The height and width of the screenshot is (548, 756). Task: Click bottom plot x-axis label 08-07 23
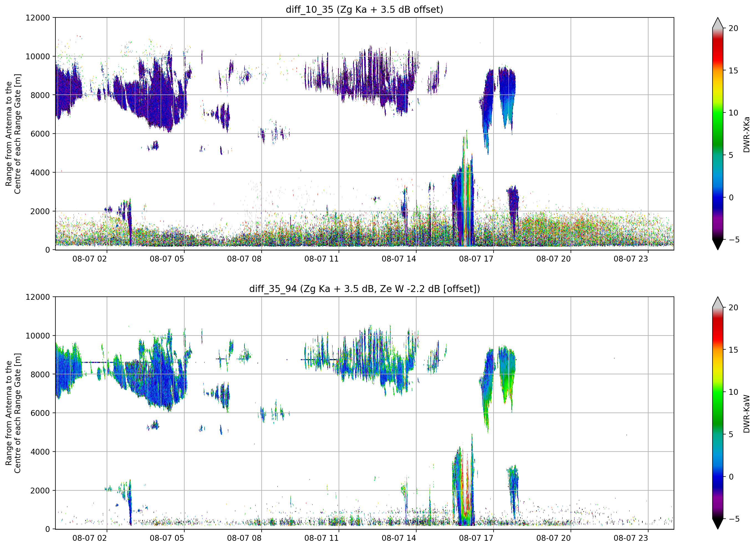631,538
